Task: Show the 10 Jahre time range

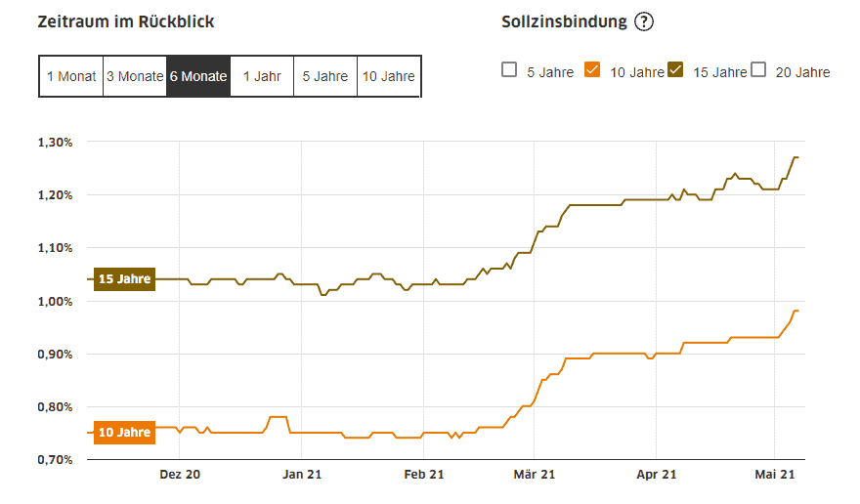Action: 389,76
